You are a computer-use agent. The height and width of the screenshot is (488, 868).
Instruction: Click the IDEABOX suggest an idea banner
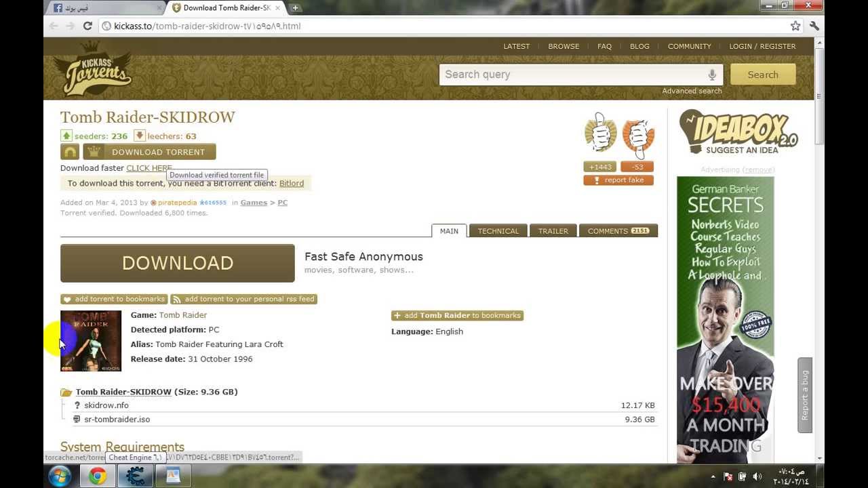(738, 131)
